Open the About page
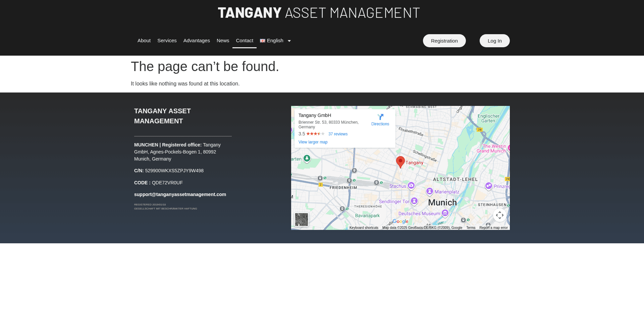The height and width of the screenshot is (310, 644). [144, 41]
